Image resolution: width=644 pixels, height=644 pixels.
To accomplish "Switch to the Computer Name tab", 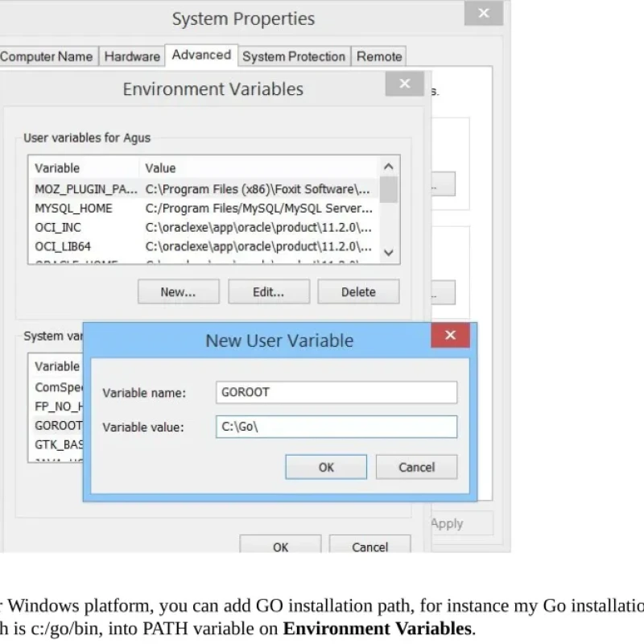I will coord(47,56).
